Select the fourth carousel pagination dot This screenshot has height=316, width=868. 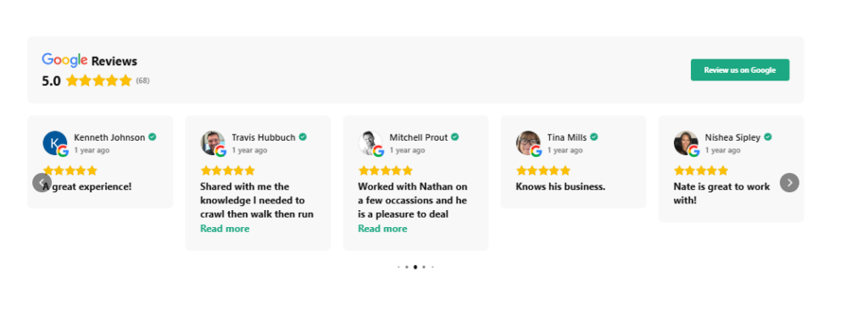(424, 267)
